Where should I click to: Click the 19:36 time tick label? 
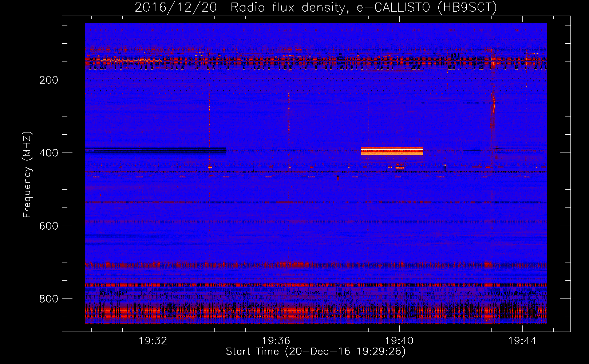(276, 341)
